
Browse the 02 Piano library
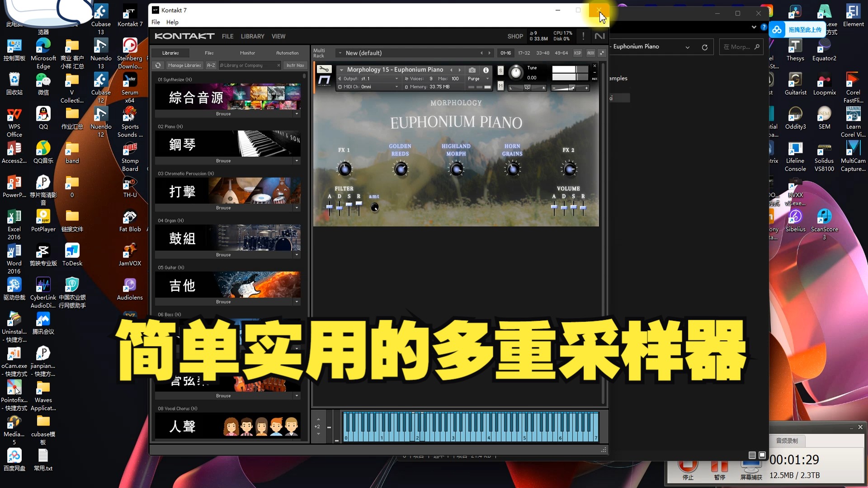(x=223, y=161)
